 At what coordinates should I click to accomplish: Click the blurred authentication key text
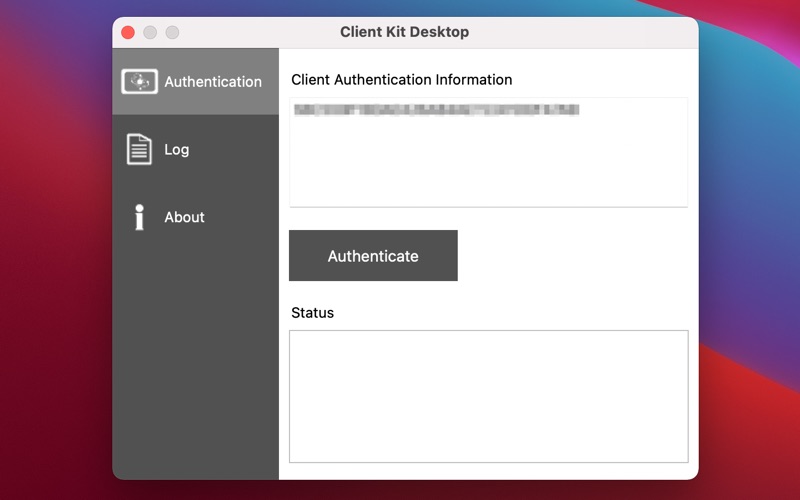(x=437, y=110)
